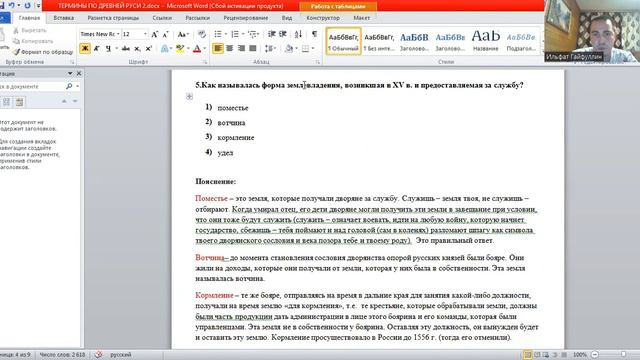640x360 pixels.
Task: Open the highlight color dropdown arrow
Action: [x=188, y=49]
